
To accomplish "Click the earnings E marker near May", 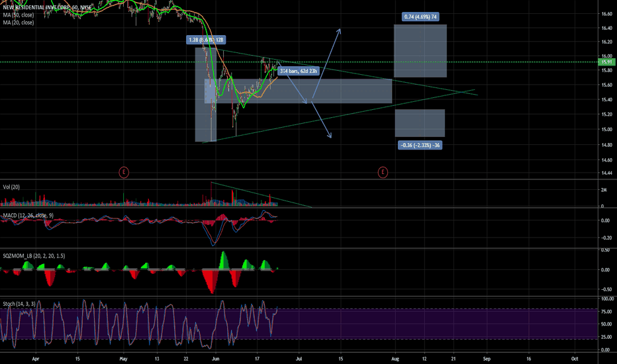I will (124, 172).
